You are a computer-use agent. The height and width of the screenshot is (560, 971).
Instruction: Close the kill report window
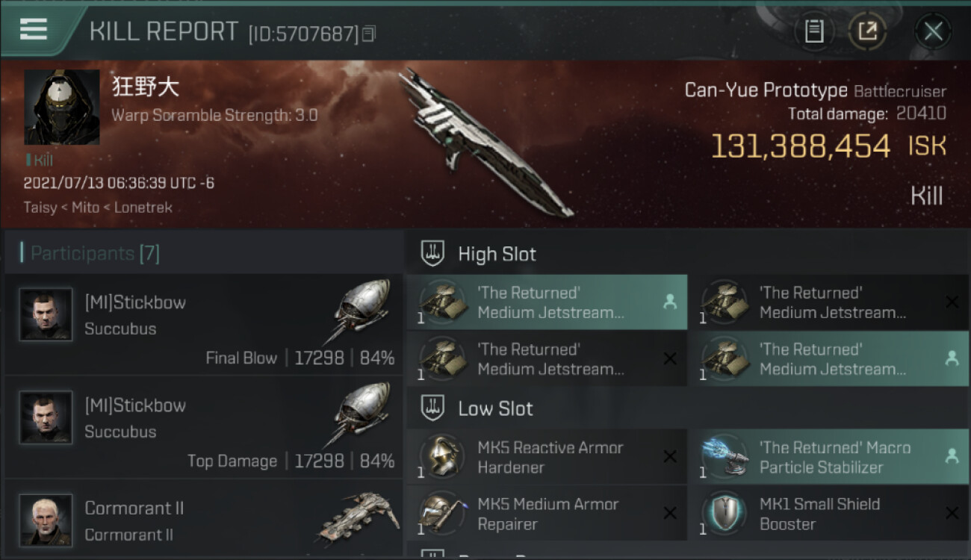tap(932, 31)
